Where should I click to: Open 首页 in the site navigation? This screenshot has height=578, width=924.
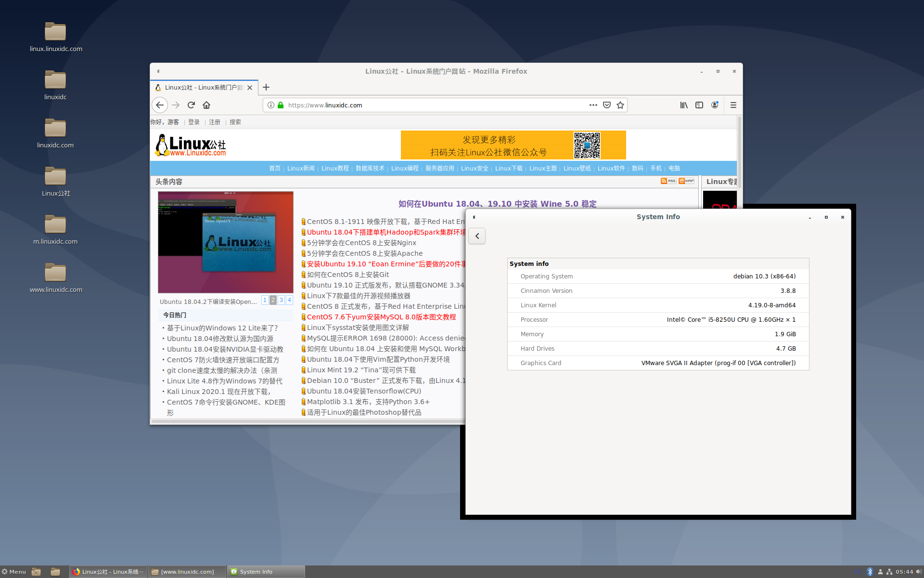click(x=275, y=168)
